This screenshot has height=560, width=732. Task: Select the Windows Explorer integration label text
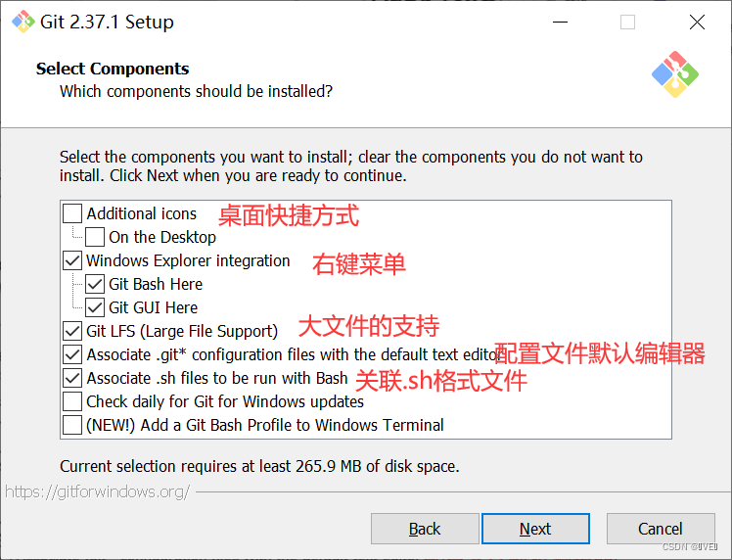coord(188,260)
